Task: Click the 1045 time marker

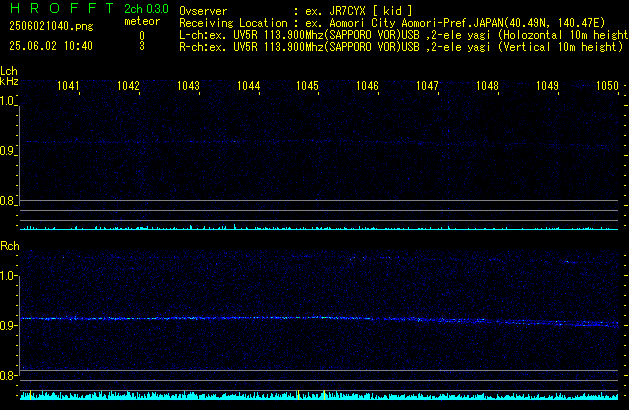Action: tap(308, 86)
